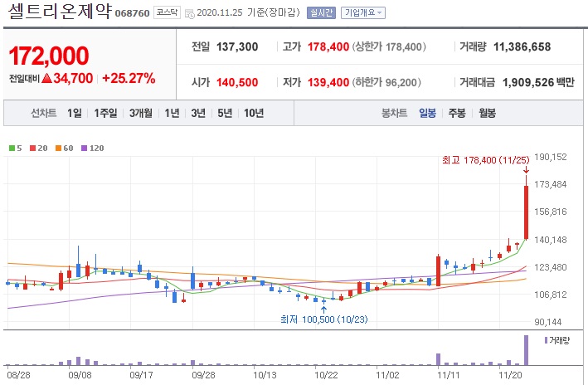Click the 11/20 date axis label

(510, 375)
